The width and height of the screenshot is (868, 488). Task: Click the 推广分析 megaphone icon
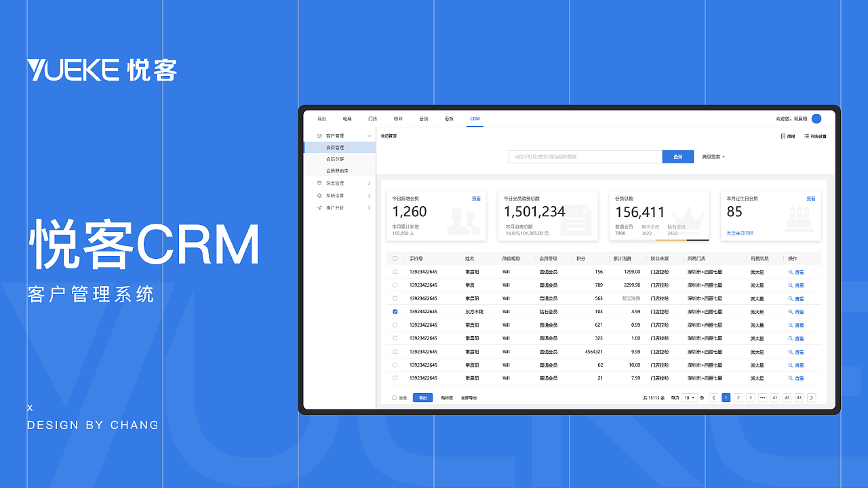(x=319, y=207)
